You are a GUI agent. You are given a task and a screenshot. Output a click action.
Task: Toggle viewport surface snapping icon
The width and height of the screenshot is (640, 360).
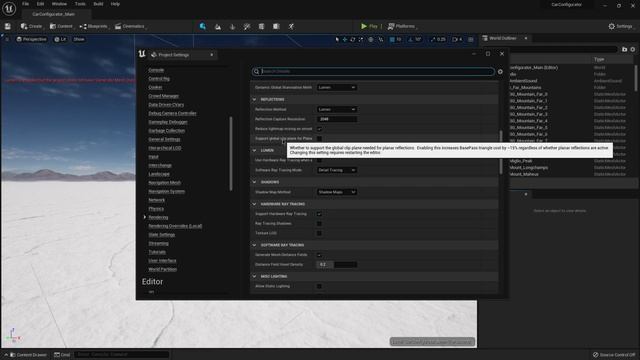[381, 40]
